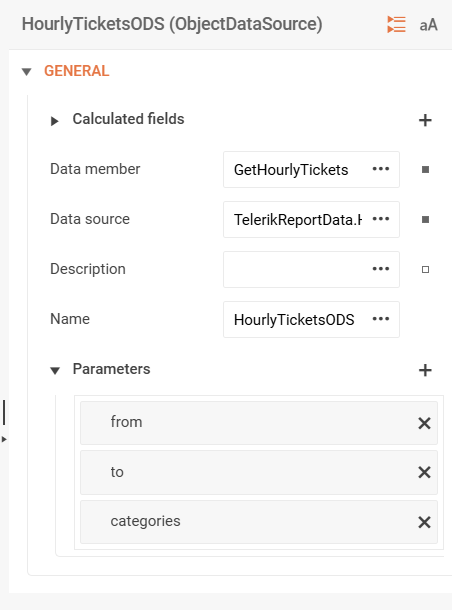Open Name field ellipsis editor
The image size is (452, 610).
pos(381,319)
